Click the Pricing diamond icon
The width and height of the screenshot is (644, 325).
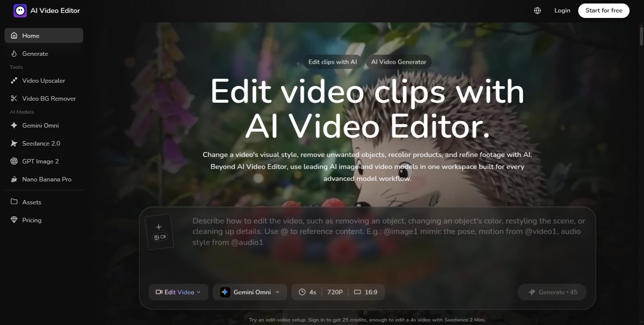click(14, 220)
